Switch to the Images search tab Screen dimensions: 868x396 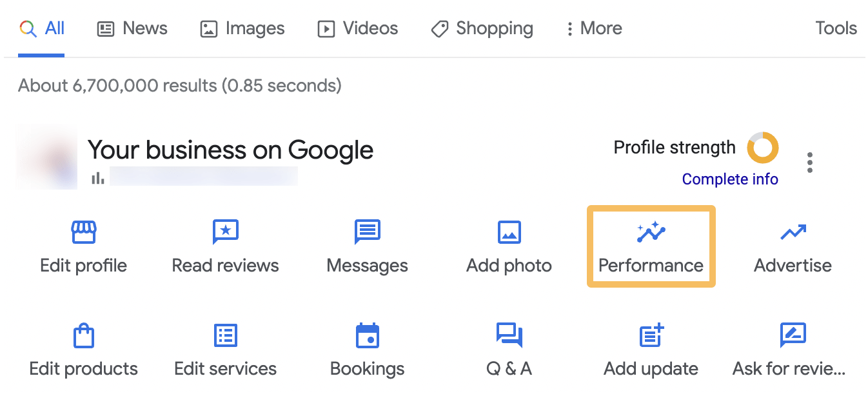click(x=242, y=28)
